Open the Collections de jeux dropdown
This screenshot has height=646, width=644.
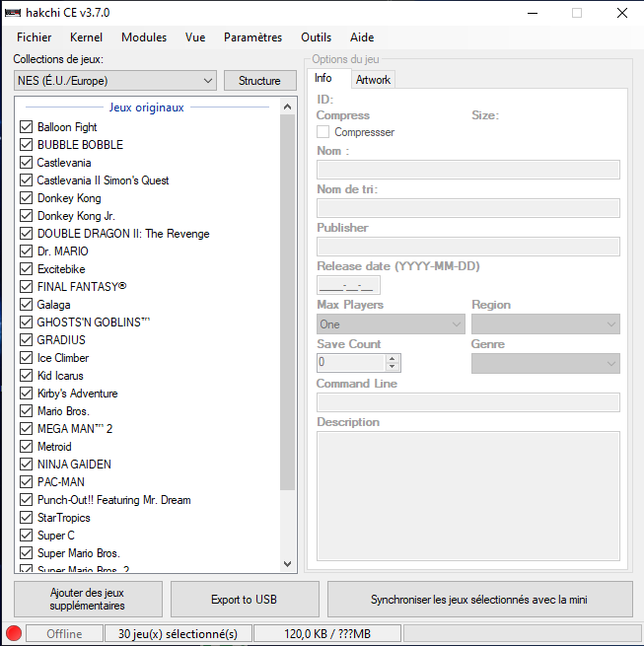click(x=114, y=81)
